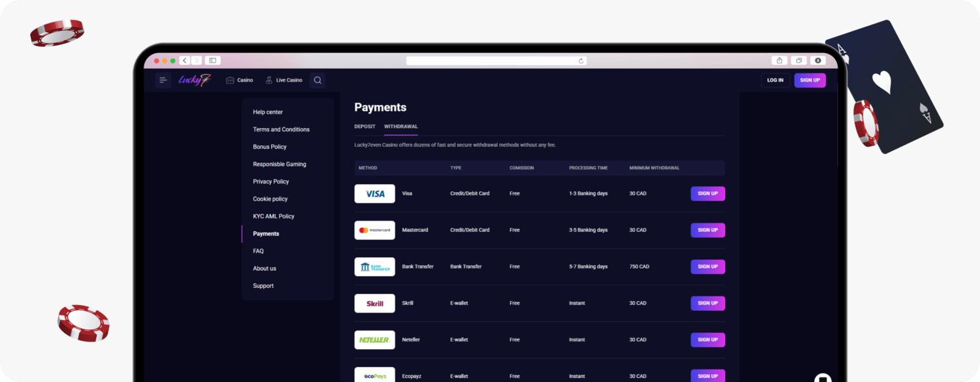Click SIGN UP in Bank Transfer row
This screenshot has height=382, width=980.
coord(708,267)
